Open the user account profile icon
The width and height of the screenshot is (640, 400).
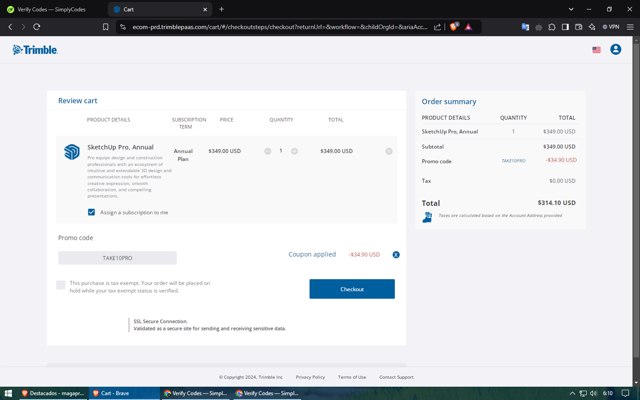(x=616, y=49)
